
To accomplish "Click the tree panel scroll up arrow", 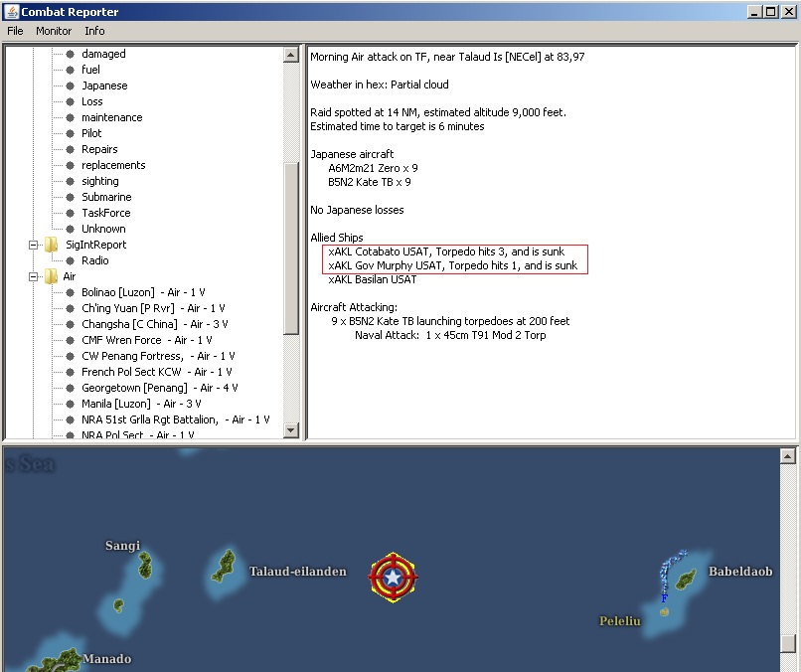I will click(x=290, y=55).
